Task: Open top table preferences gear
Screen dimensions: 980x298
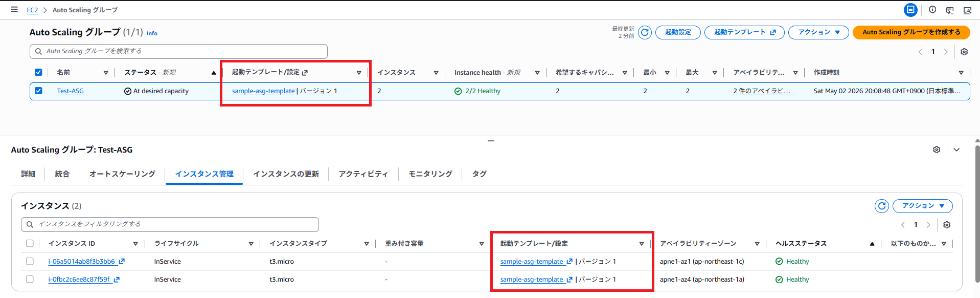Action: tap(964, 52)
